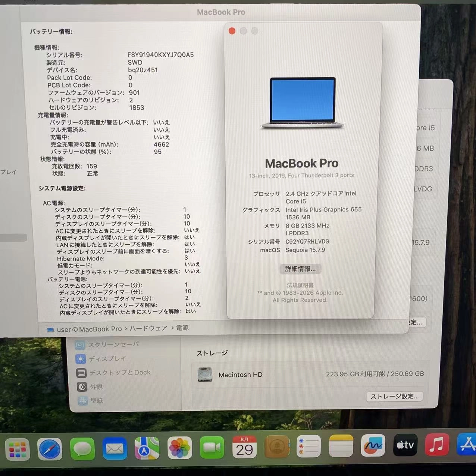Click the cycle count value 159
Viewport: 476px width, 476px height.
92,166
